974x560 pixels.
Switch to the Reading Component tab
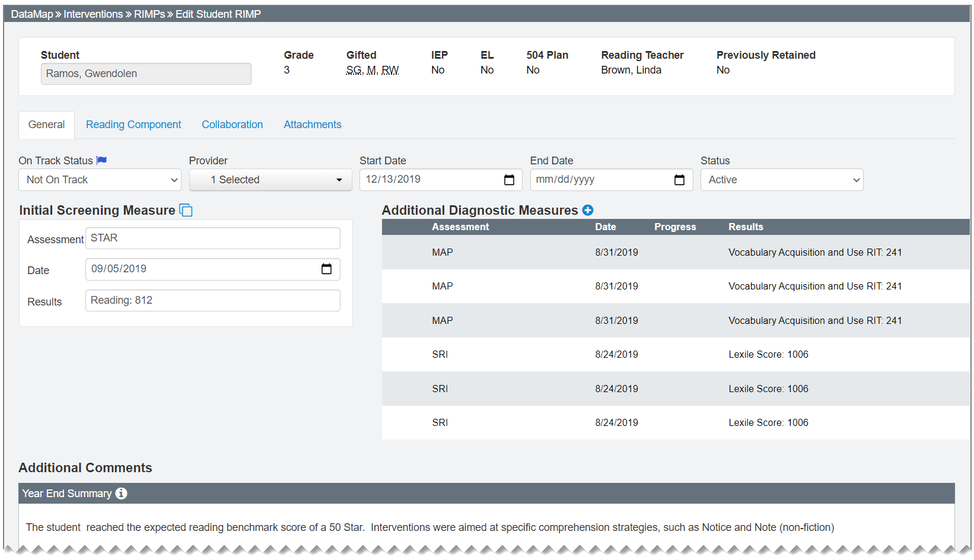[x=133, y=125]
